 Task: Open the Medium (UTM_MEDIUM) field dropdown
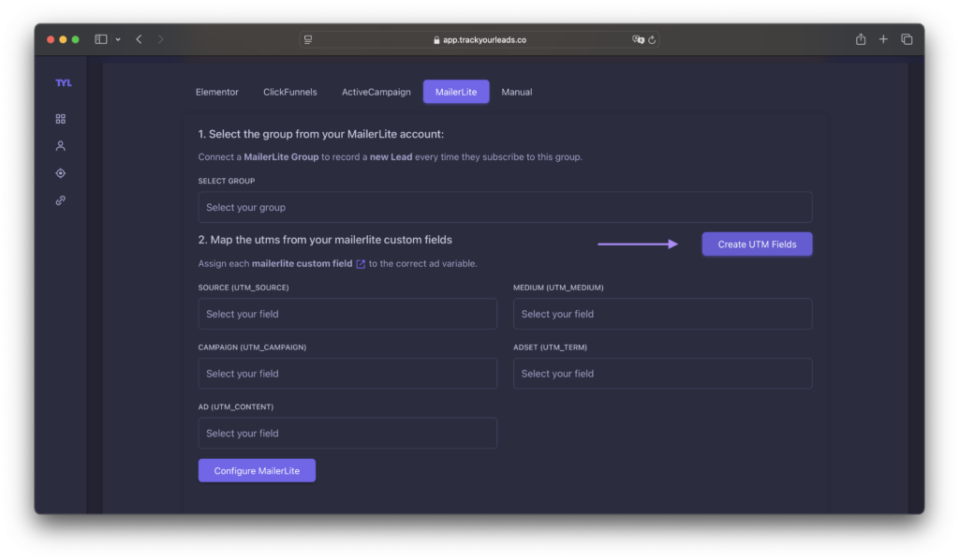coord(662,314)
